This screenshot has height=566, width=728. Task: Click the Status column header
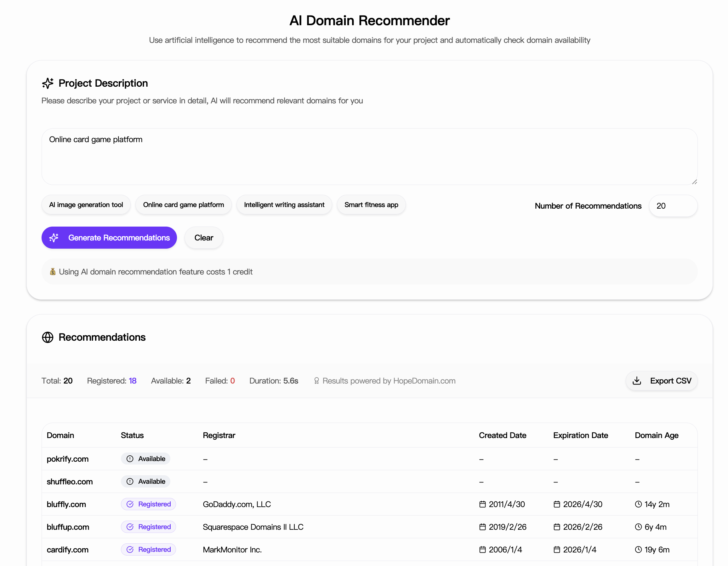pyautogui.click(x=132, y=435)
